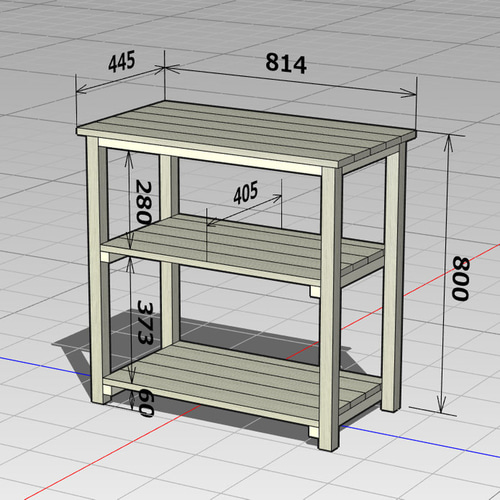Click the front-left table leg

click(x=97, y=270)
